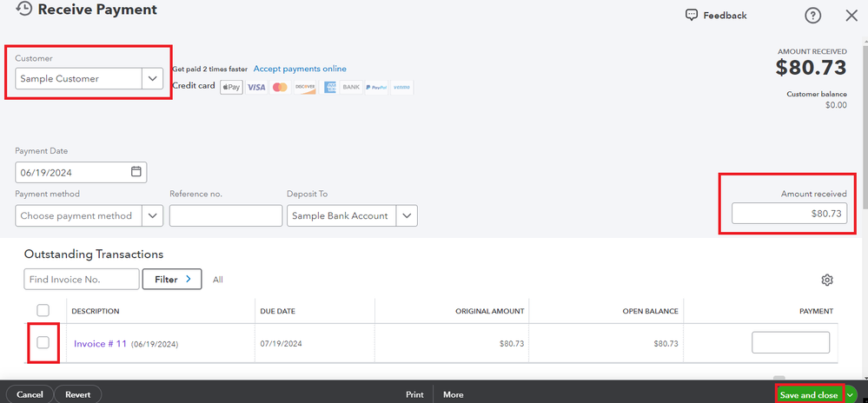Click the ORIGINAL AMOUNT column header

coord(489,311)
